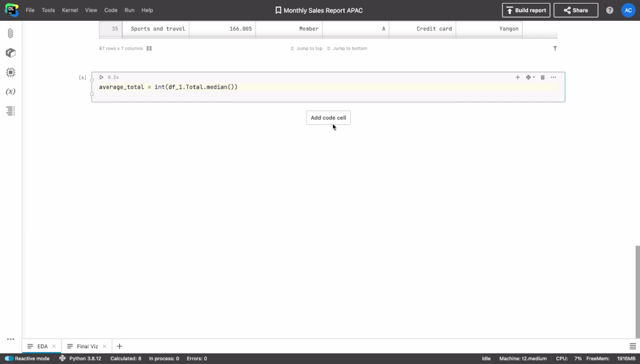Open the View menu

pos(91,10)
